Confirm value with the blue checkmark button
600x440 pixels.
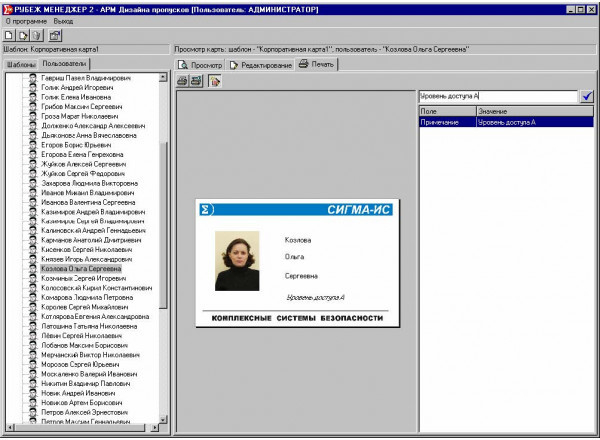pyautogui.click(x=587, y=96)
